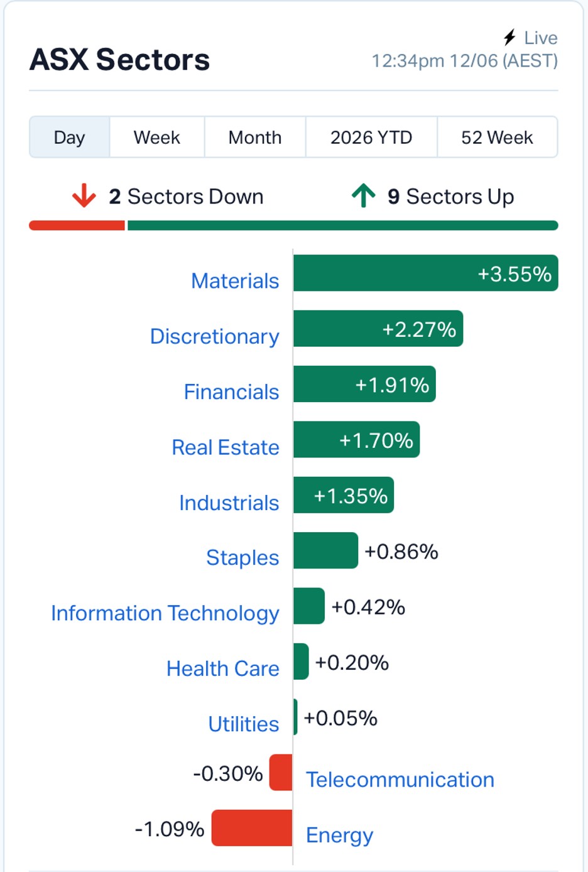Switch to the Week tab
This screenshot has width=588, height=872.
click(x=157, y=137)
